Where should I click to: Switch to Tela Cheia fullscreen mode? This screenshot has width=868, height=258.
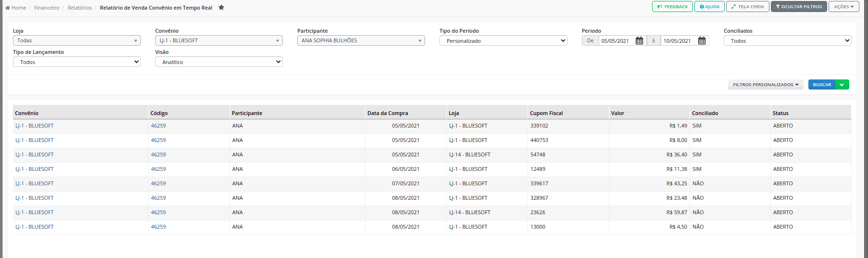(747, 7)
